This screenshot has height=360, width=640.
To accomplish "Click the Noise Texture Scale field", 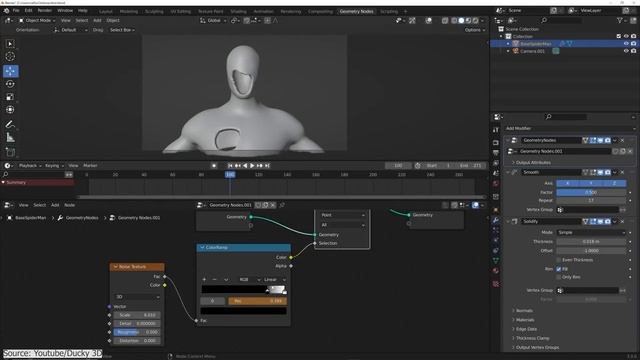I will click(137, 315).
